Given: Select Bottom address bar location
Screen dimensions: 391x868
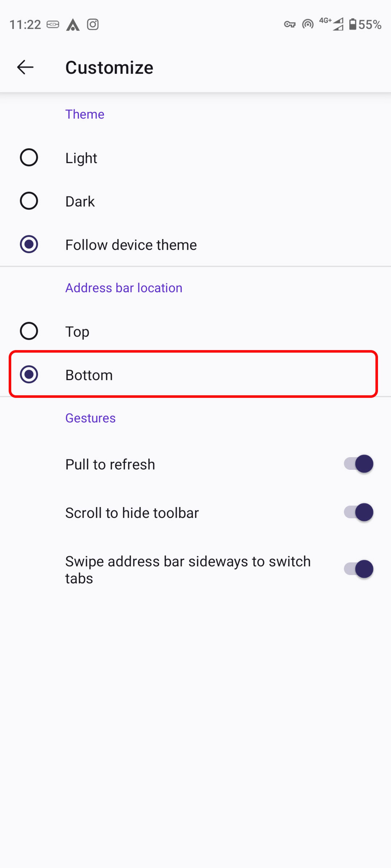Looking at the screenshot, I should (29, 375).
